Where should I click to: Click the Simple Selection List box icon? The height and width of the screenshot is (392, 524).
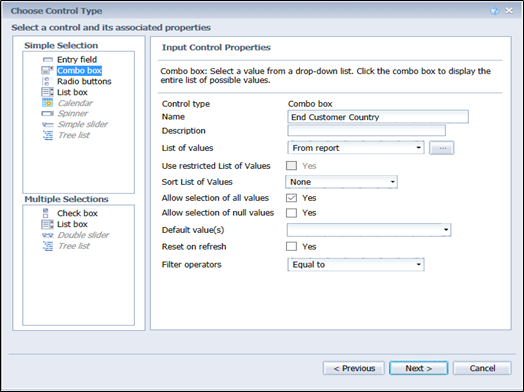47,92
